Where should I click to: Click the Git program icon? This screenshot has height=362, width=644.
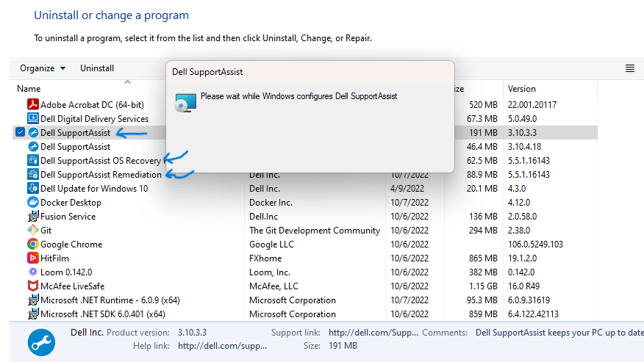click(33, 231)
